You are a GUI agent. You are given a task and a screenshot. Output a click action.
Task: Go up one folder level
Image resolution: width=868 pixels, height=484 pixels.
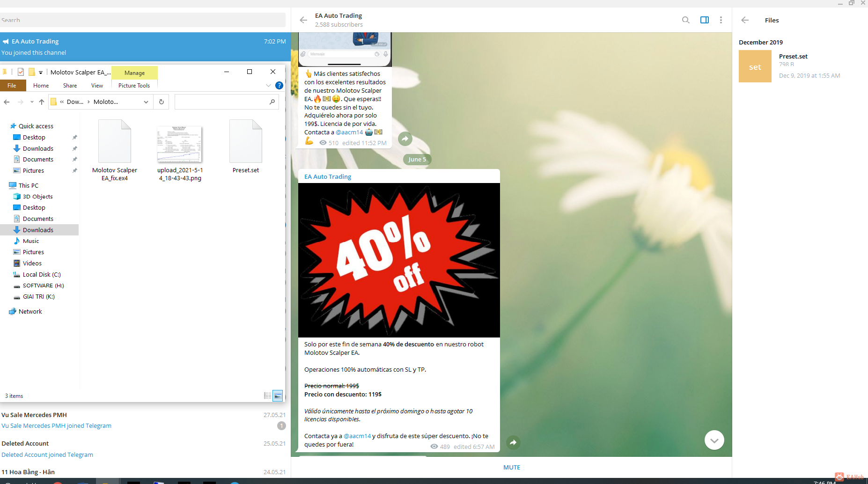pos(42,102)
